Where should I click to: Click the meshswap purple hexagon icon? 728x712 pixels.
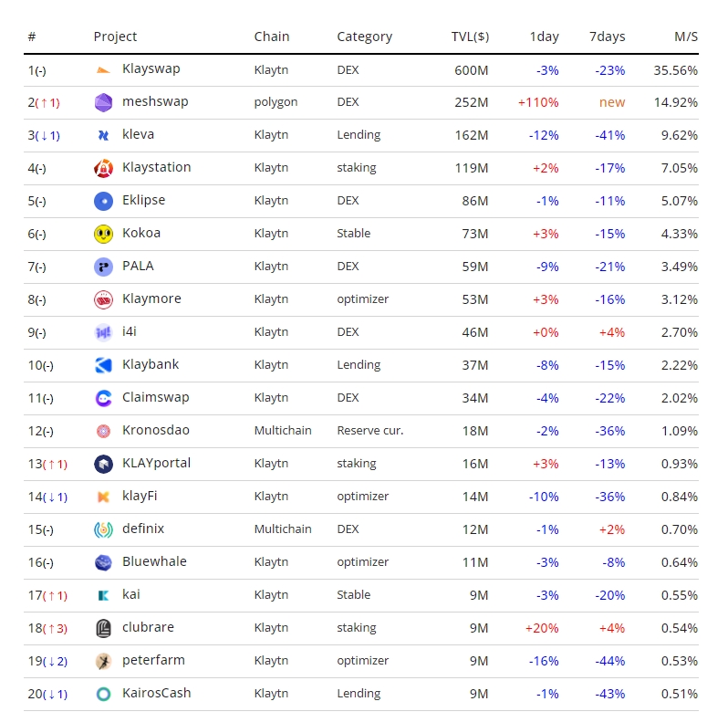(103, 102)
